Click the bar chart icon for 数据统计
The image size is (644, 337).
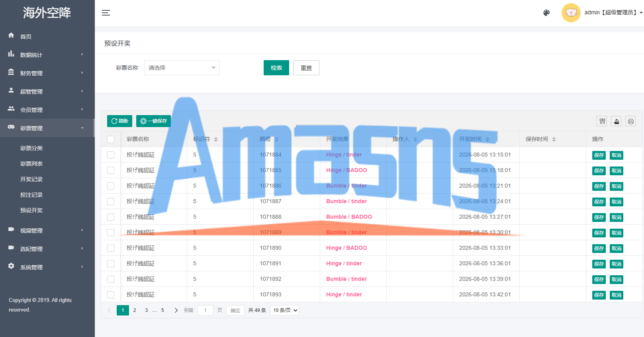(11, 54)
